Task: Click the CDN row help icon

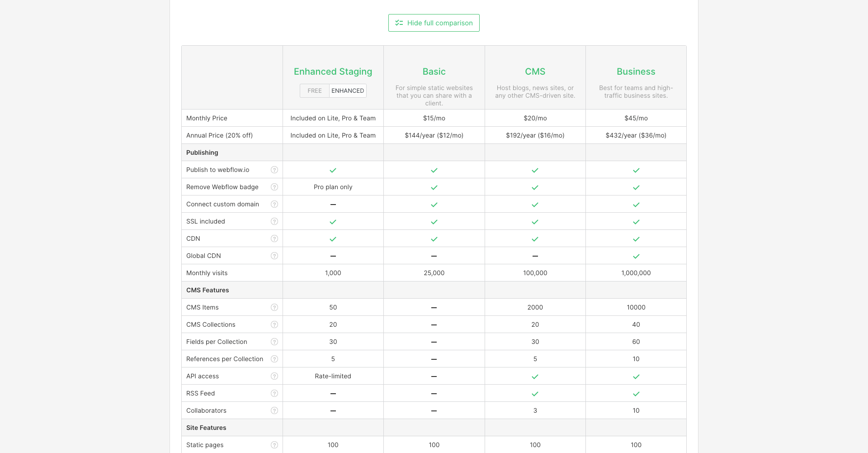Action: click(x=274, y=238)
